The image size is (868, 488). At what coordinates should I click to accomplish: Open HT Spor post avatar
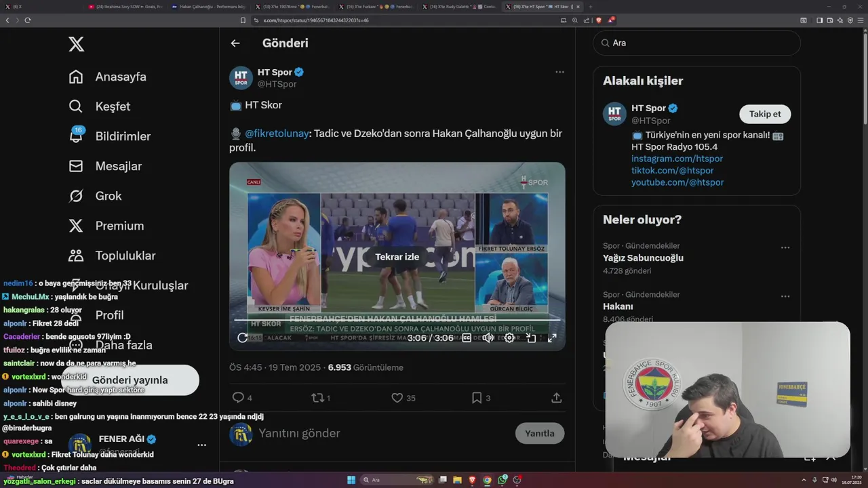[x=241, y=78]
